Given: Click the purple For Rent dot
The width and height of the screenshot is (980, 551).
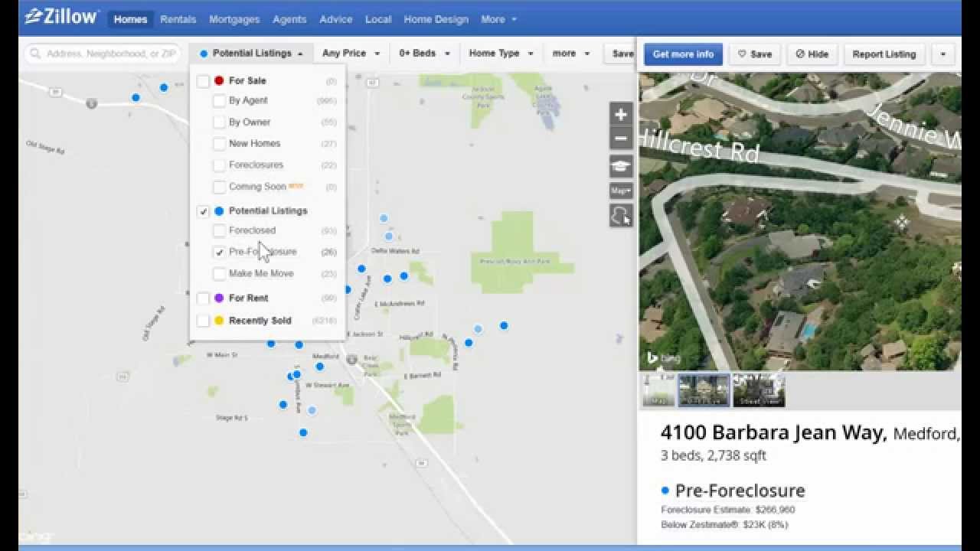Looking at the screenshot, I should pos(219,298).
